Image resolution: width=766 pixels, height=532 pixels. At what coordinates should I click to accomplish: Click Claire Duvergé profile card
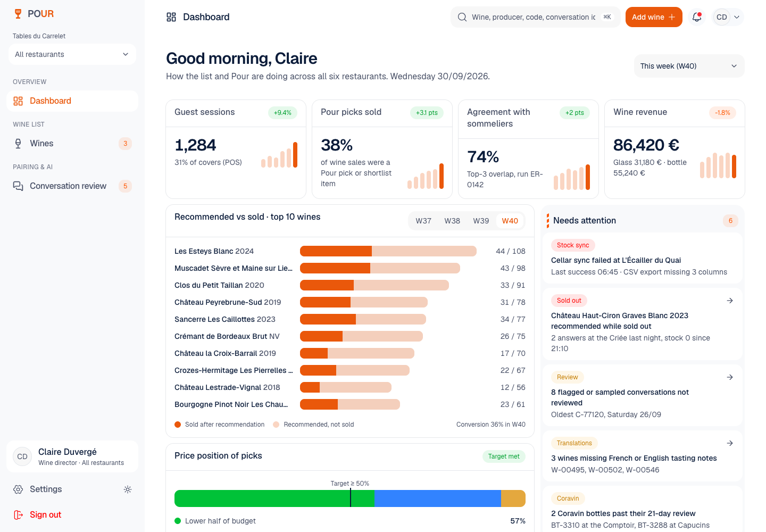click(x=72, y=456)
